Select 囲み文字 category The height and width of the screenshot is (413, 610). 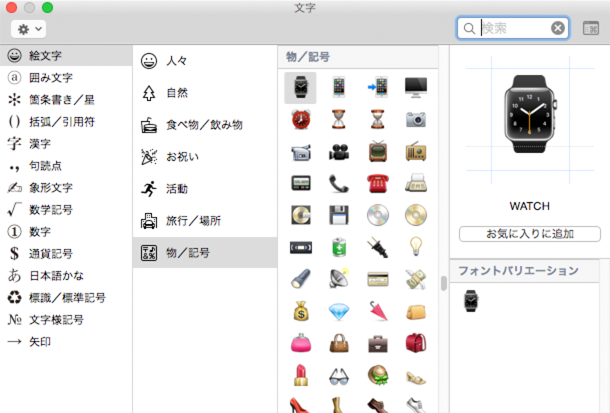66,78
